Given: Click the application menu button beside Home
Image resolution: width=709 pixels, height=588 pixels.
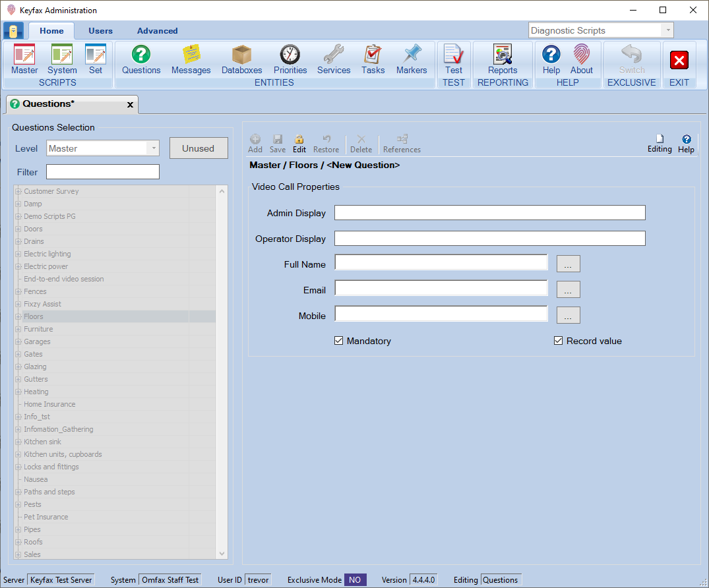Looking at the screenshot, I should (x=14, y=31).
